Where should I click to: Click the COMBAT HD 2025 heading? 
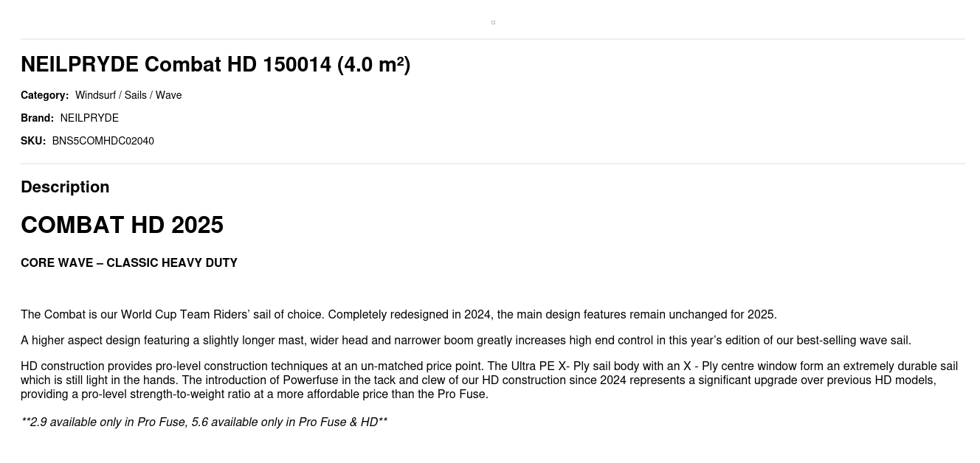click(x=122, y=225)
